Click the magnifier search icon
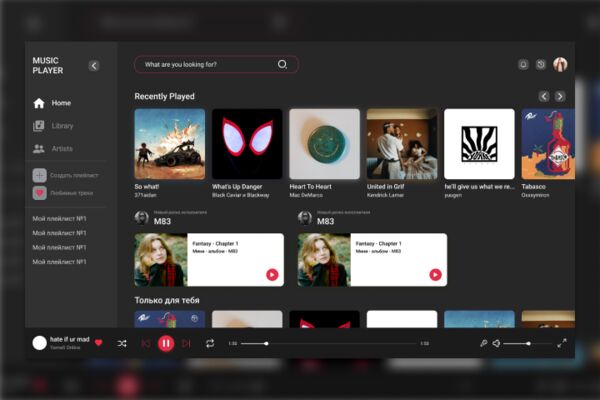Image resolution: width=600 pixels, height=400 pixels. click(282, 64)
